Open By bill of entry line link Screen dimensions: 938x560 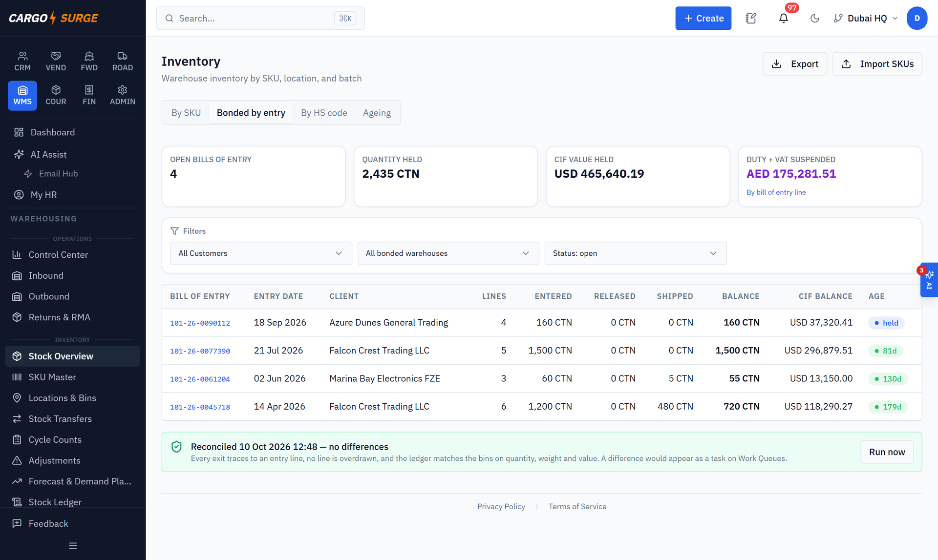click(776, 192)
